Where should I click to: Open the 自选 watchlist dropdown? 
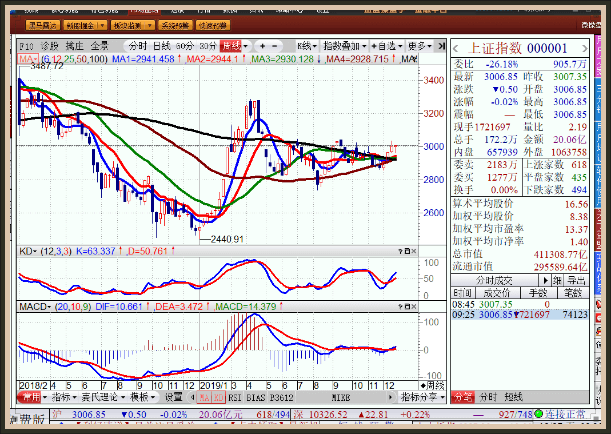[385, 46]
